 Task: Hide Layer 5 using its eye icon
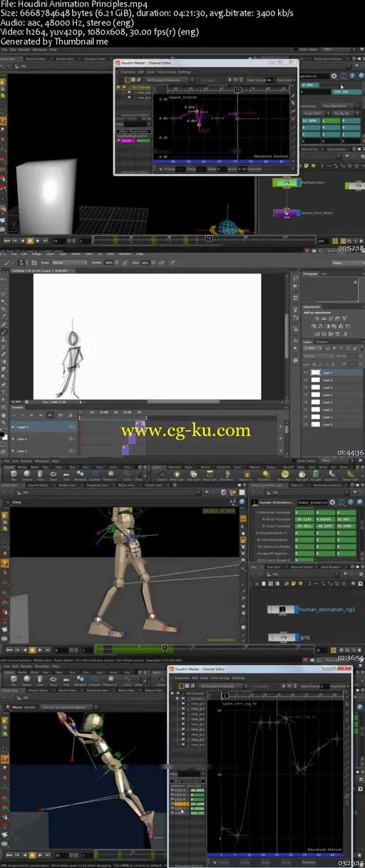(x=306, y=388)
